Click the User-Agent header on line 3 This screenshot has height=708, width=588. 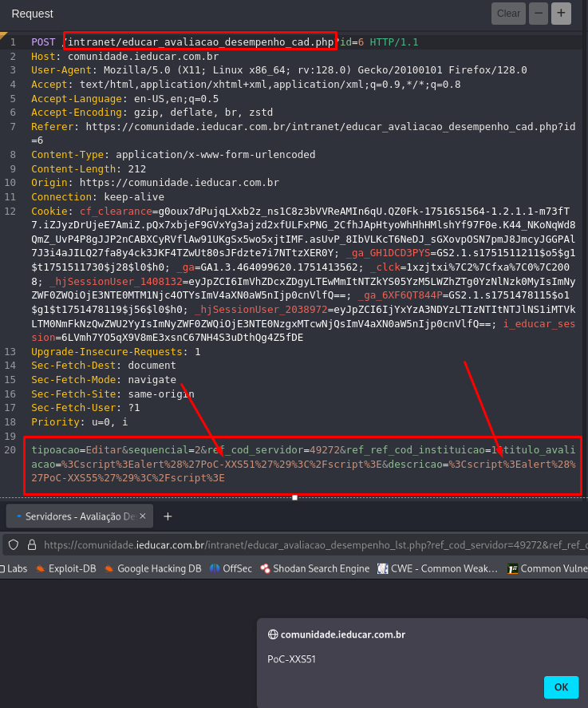[x=279, y=70]
